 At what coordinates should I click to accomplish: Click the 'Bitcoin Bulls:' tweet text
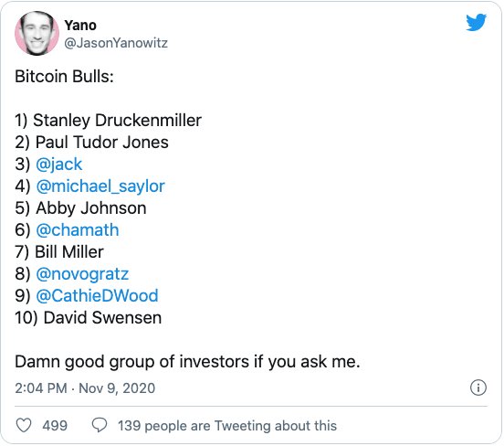64,77
